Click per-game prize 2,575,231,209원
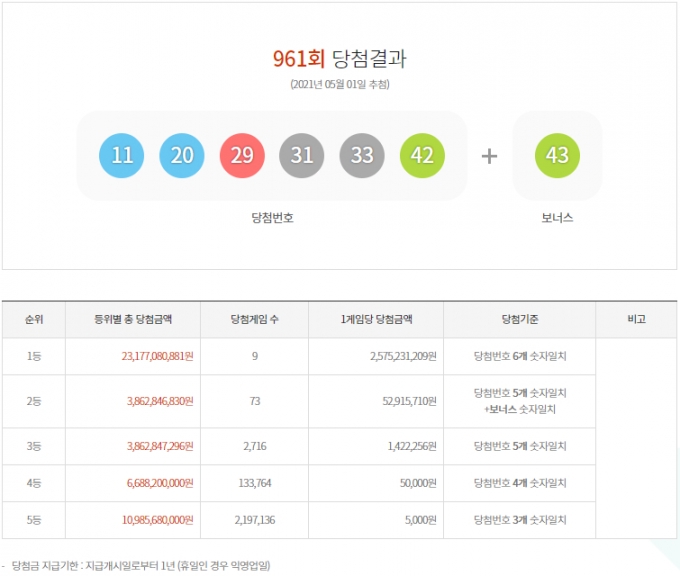The width and height of the screenshot is (680, 576). pyautogui.click(x=403, y=357)
